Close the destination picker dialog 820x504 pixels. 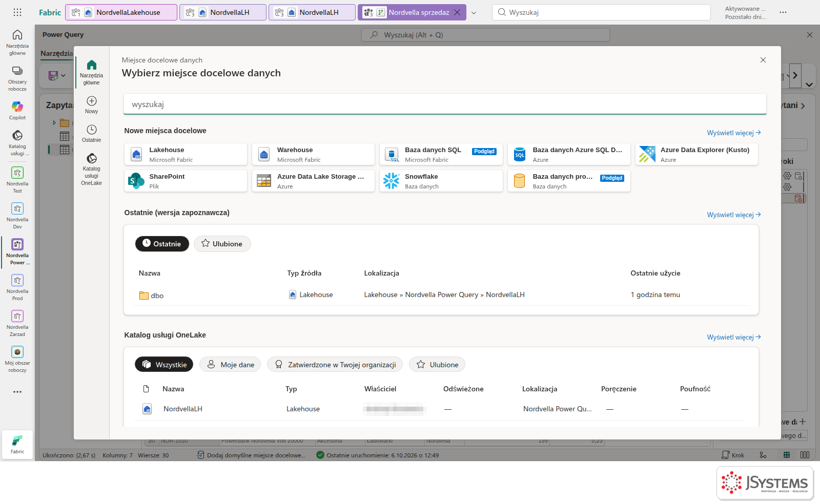[x=763, y=60]
